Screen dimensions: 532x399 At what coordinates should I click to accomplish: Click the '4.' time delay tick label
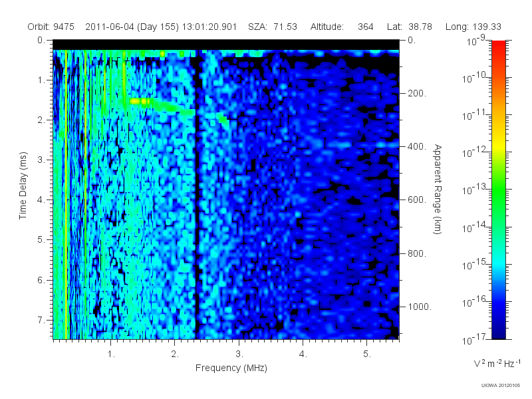click(41, 200)
